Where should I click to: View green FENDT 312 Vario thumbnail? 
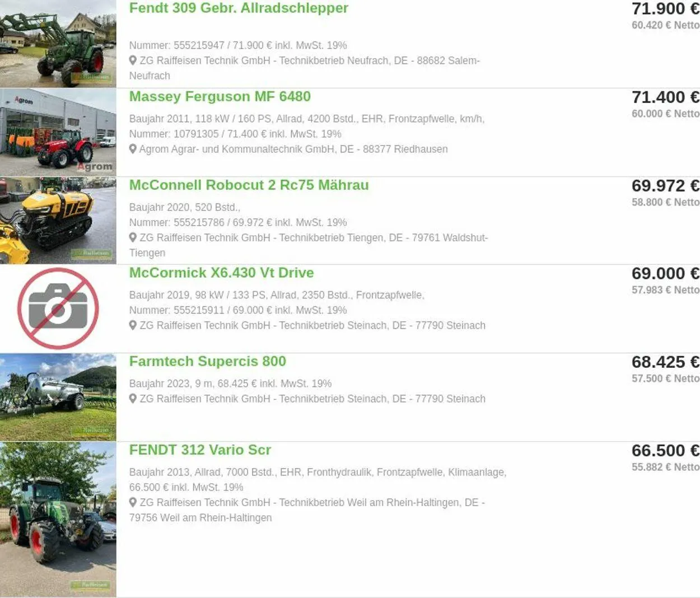click(58, 519)
